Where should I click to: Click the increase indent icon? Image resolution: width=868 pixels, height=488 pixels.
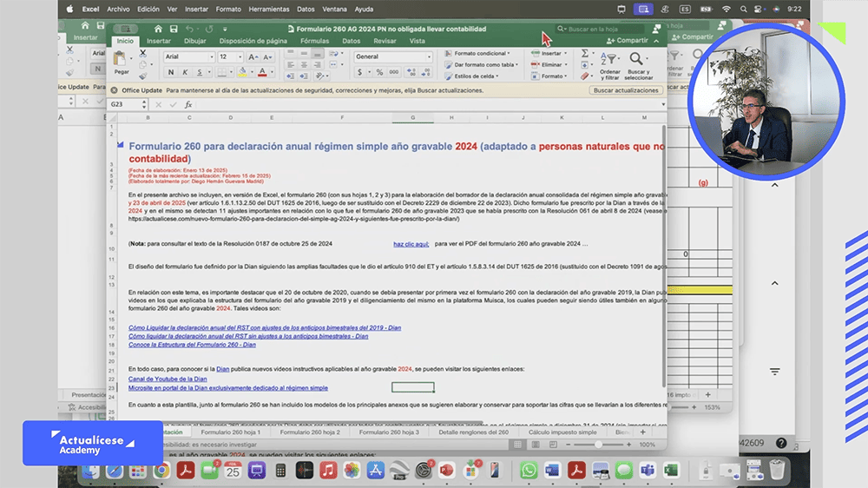pyautogui.click(x=304, y=76)
